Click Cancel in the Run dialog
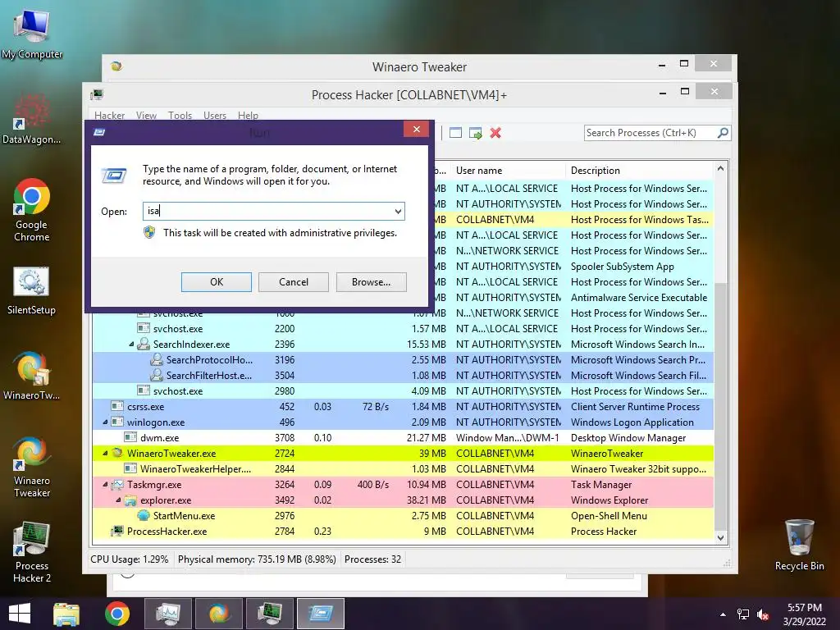Image resolution: width=840 pixels, height=630 pixels. (x=294, y=282)
